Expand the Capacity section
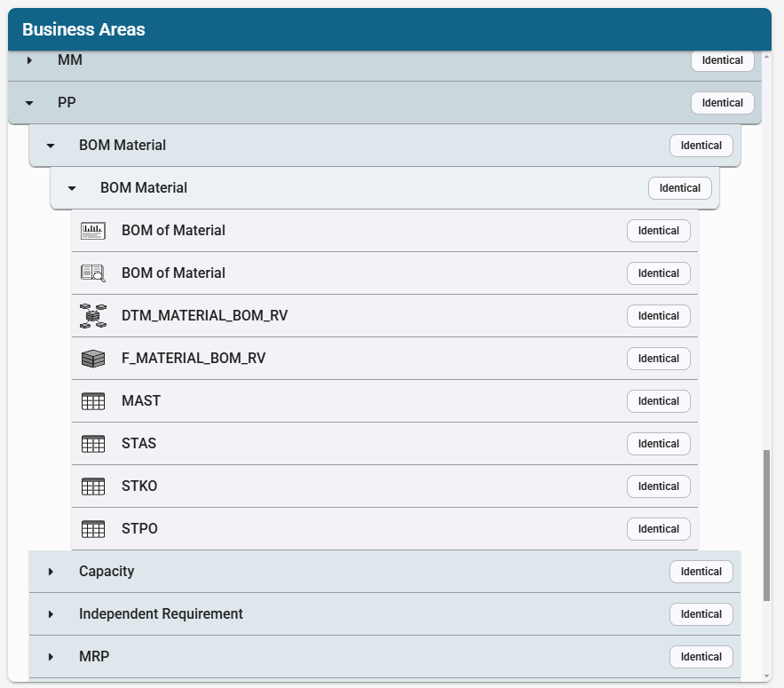 51,572
